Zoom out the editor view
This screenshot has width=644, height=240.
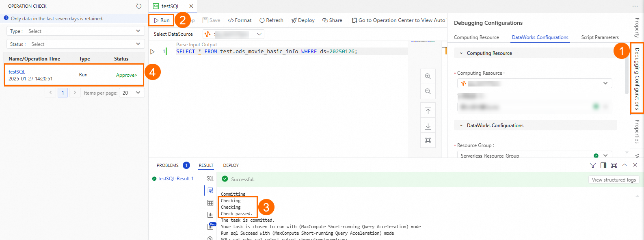428,91
